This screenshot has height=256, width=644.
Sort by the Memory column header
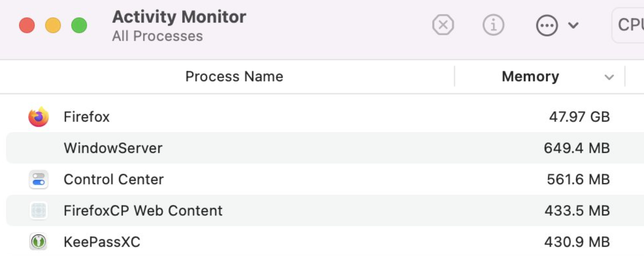click(530, 77)
